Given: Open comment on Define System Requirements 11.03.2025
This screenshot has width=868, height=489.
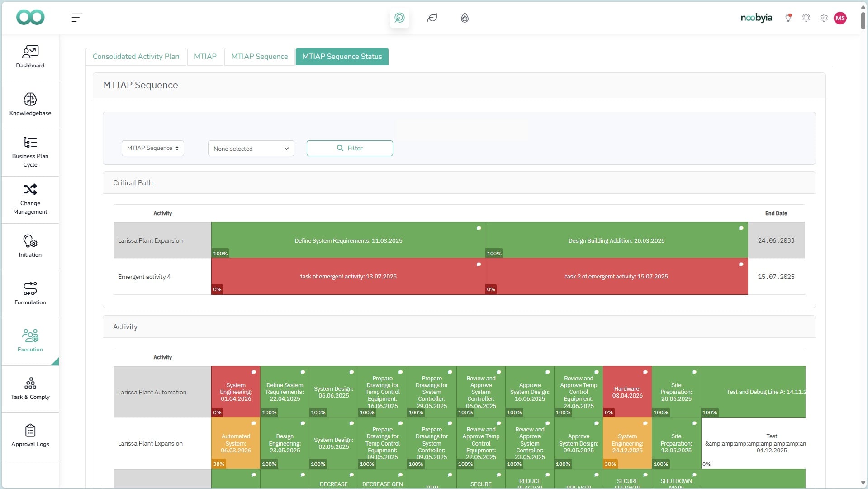Looking at the screenshot, I should point(479,228).
